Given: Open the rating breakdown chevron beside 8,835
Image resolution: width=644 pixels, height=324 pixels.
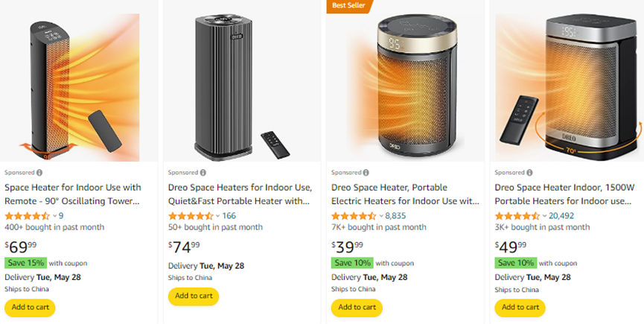Looking at the screenshot, I should click(381, 216).
